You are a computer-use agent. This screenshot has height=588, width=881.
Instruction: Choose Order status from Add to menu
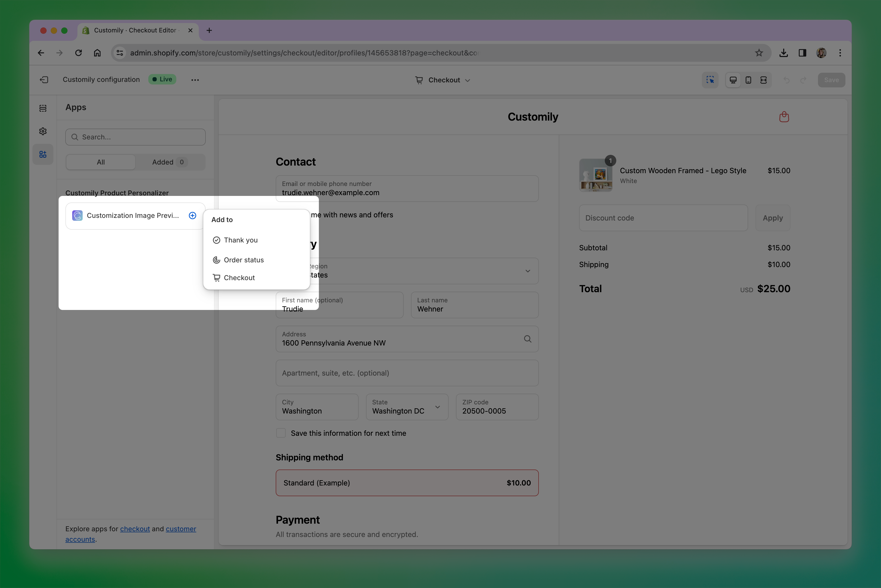click(244, 260)
